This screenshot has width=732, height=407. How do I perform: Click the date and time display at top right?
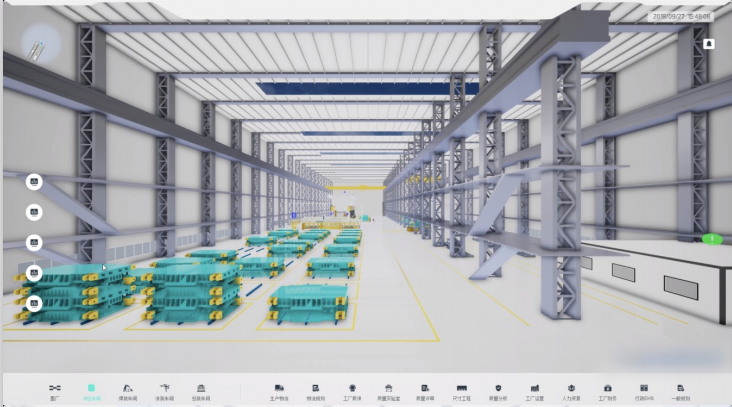(682, 17)
